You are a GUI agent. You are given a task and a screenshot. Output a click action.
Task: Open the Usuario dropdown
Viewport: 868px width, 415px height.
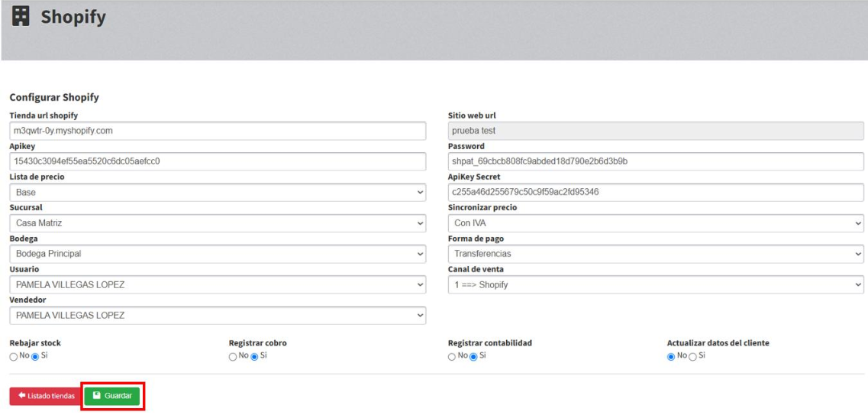tap(218, 285)
